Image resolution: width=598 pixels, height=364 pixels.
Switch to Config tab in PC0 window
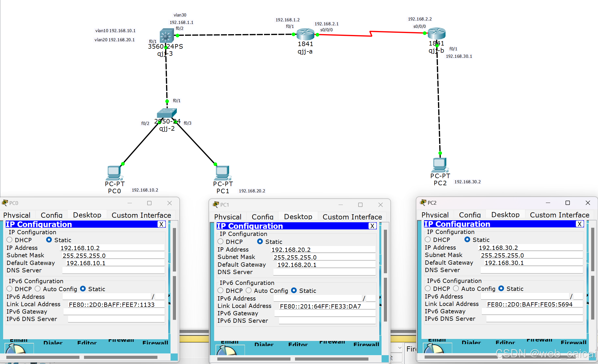52,215
